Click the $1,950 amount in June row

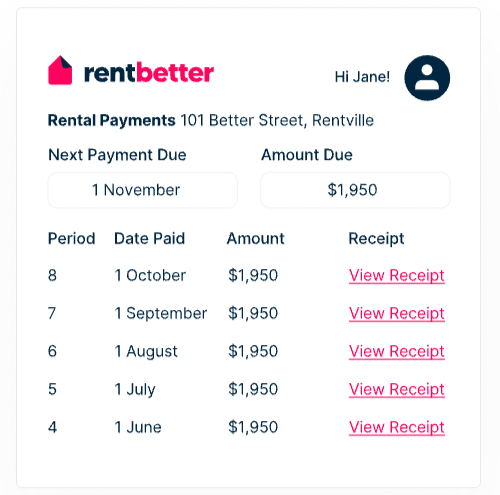coord(253,428)
